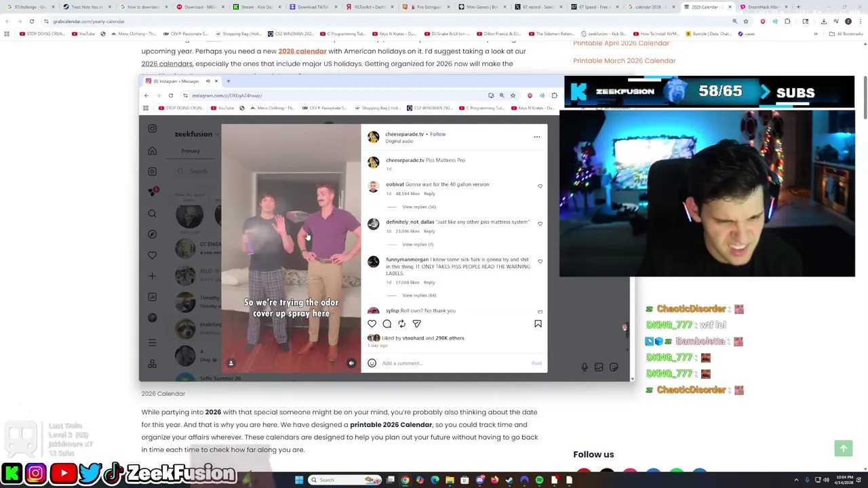The image size is (868, 488).
Task: Switch to the Mini-Games browser tab
Action: tap(481, 7)
